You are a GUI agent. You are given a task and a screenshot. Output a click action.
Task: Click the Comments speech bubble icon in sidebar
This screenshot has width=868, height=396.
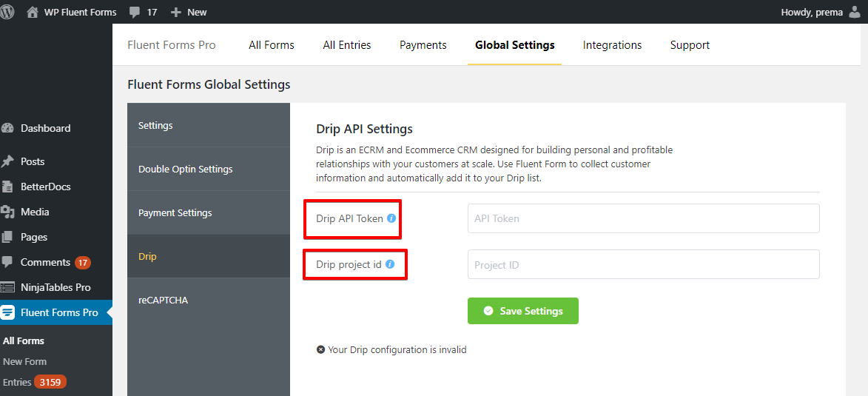tap(7, 263)
